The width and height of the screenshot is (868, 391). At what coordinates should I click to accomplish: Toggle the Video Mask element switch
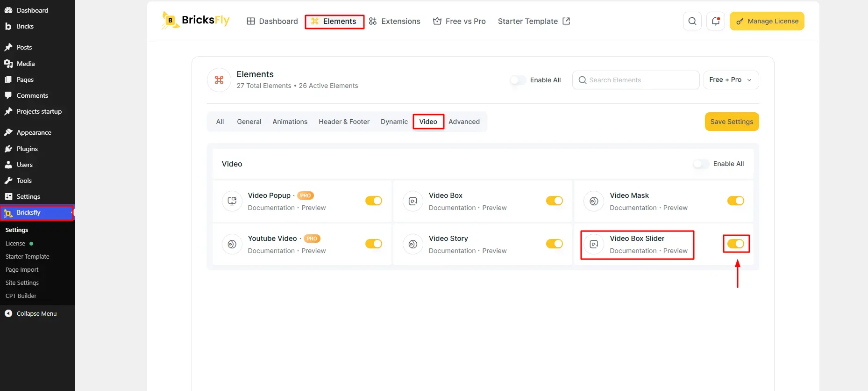(x=736, y=201)
